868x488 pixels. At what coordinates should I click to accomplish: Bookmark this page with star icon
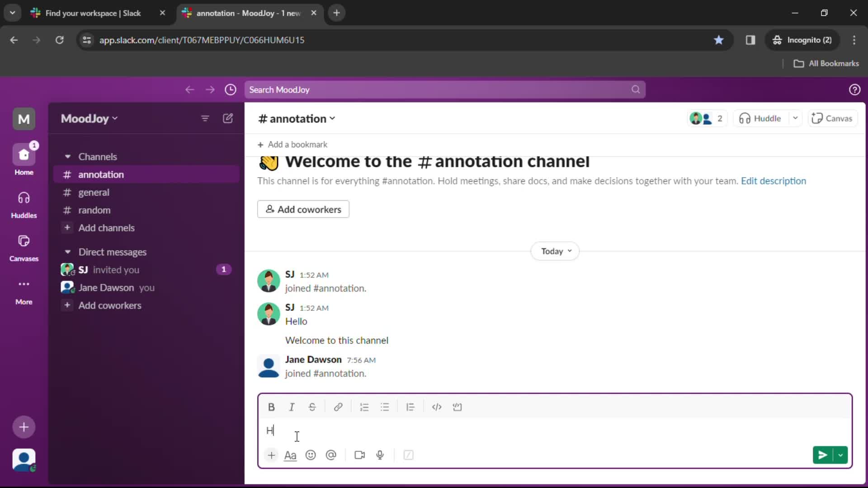[x=718, y=40]
